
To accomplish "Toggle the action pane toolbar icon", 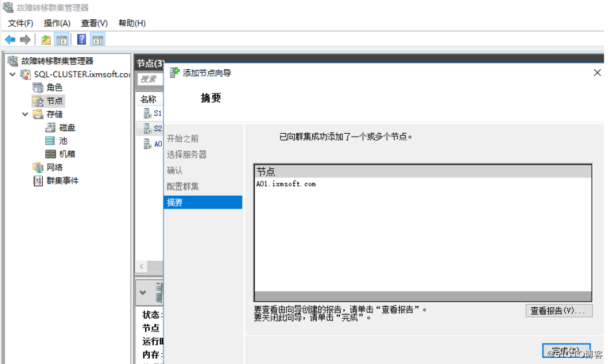I will [98, 40].
